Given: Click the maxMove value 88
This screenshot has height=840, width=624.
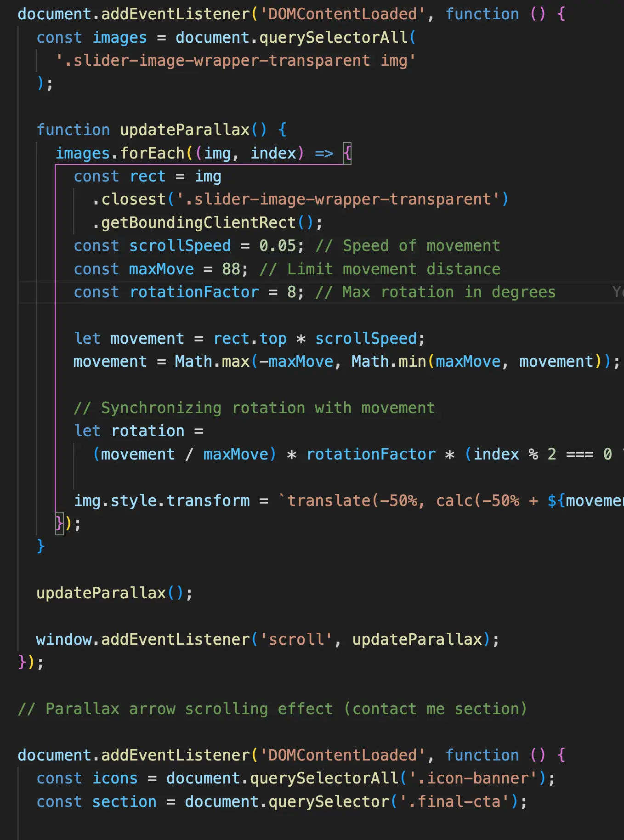Looking at the screenshot, I should point(231,269).
